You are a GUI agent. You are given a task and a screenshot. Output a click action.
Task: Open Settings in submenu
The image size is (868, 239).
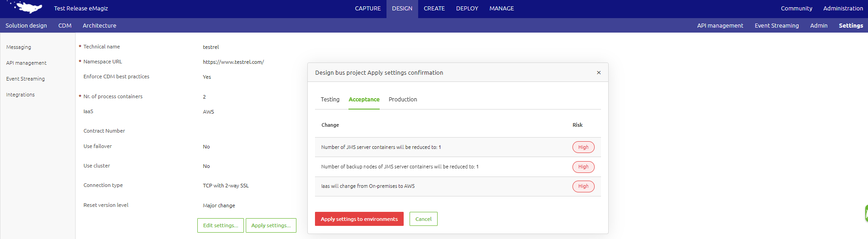pyautogui.click(x=851, y=26)
